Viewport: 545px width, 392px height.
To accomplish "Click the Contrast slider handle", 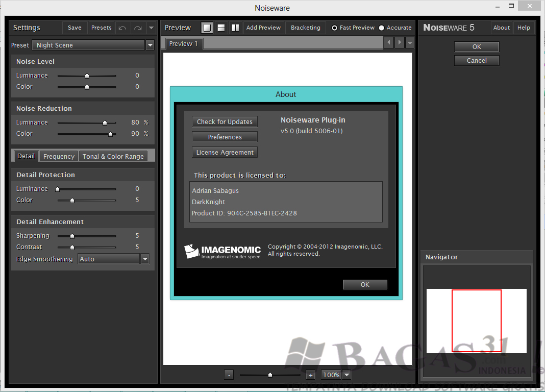I will tap(72, 247).
